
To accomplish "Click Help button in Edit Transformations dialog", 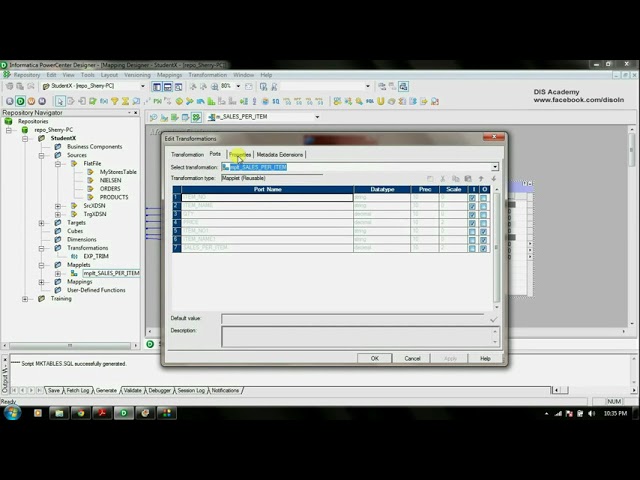I will (x=485, y=358).
